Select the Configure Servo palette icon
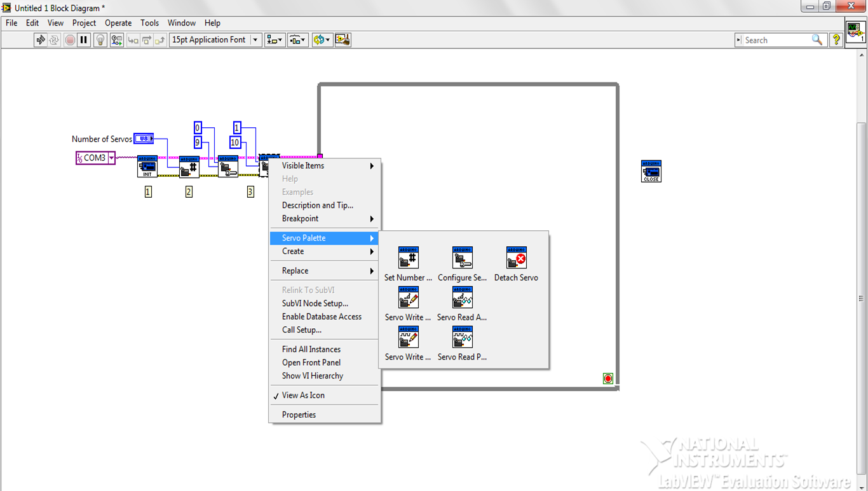 [462, 258]
